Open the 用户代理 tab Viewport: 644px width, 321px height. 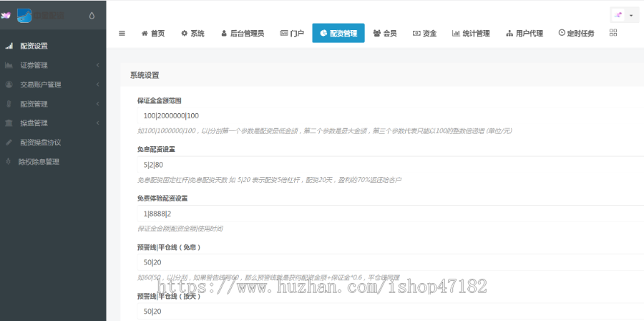525,33
